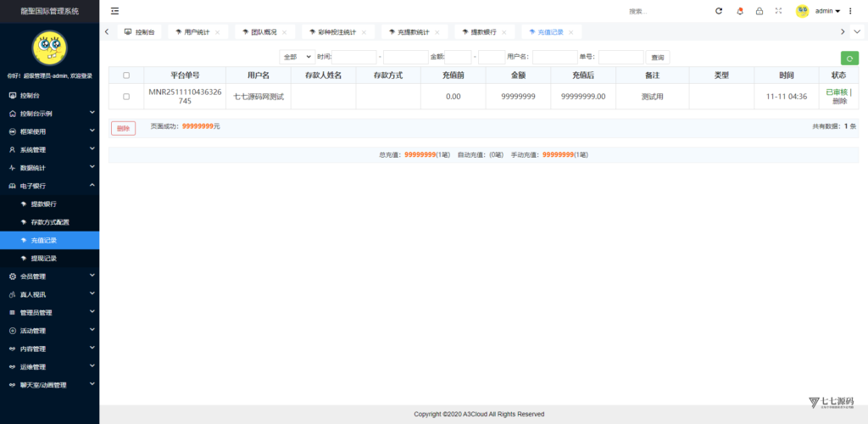Open the admin user dropdown
868x424 pixels.
(x=827, y=11)
